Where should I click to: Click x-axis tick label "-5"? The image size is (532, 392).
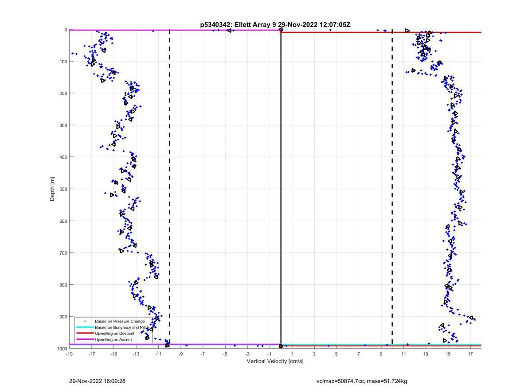(x=225, y=354)
